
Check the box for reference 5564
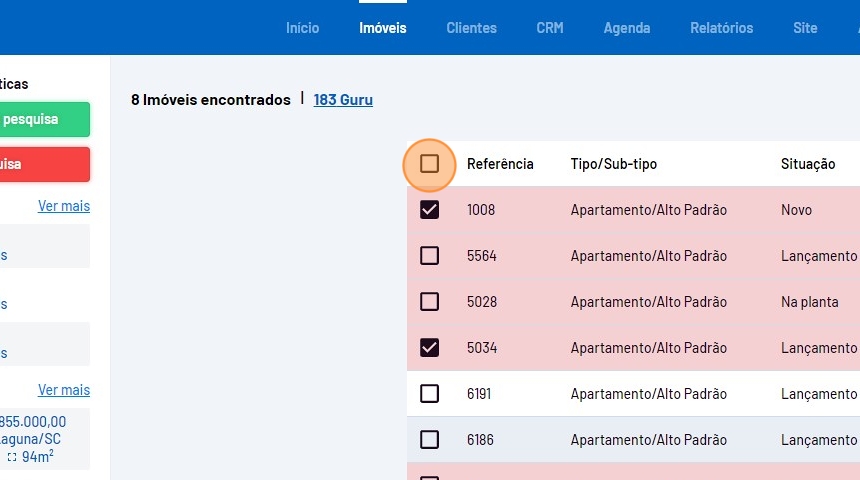[429, 256]
